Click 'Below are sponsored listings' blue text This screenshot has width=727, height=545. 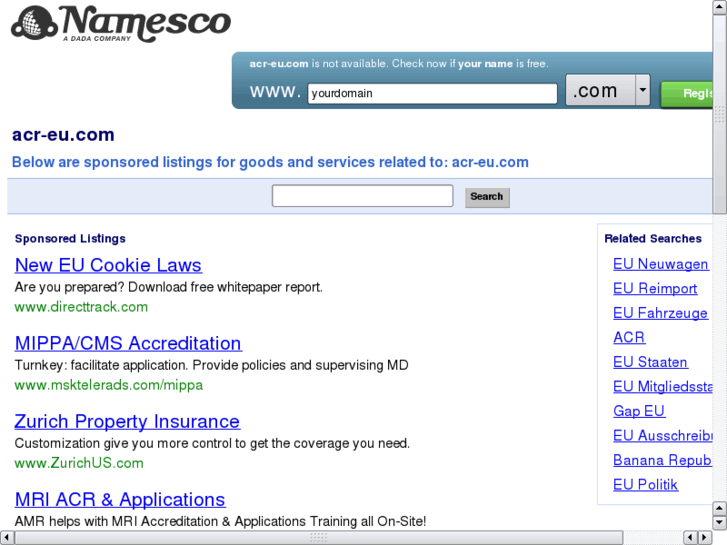(270, 162)
